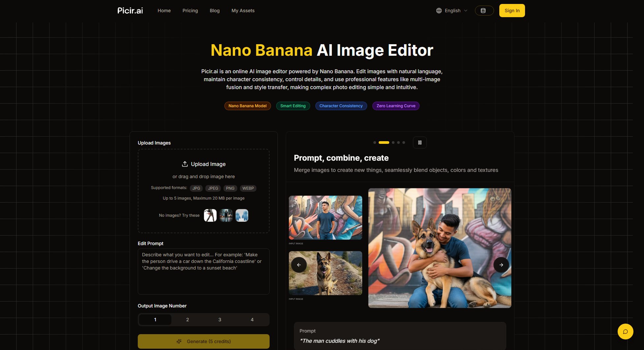644x350 pixels.
Task: Click the Nano Banana Model tag
Action: point(248,106)
